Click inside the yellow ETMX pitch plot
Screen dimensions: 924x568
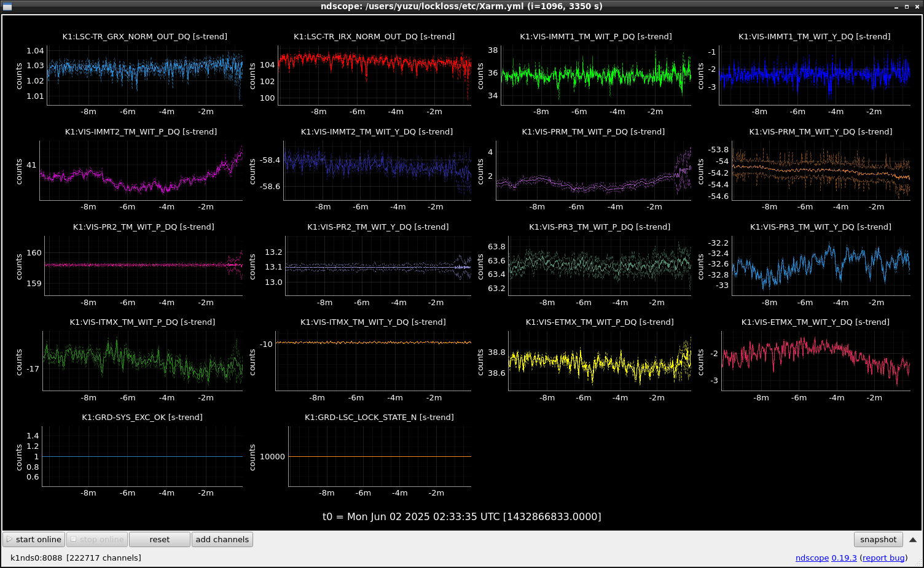(x=600, y=360)
